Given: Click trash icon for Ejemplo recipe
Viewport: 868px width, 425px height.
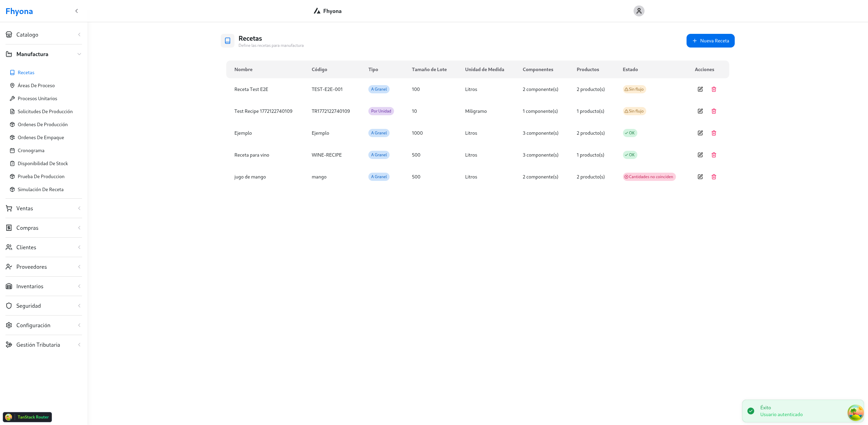Looking at the screenshot, I should click(x=714, y=133).
